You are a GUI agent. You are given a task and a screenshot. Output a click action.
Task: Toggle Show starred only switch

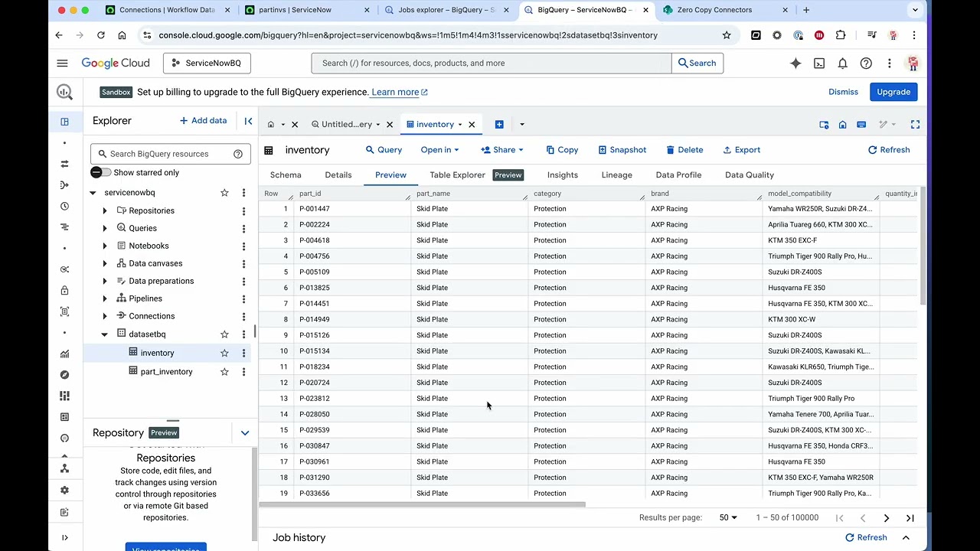pyautogui.click(x=101, y=173)
